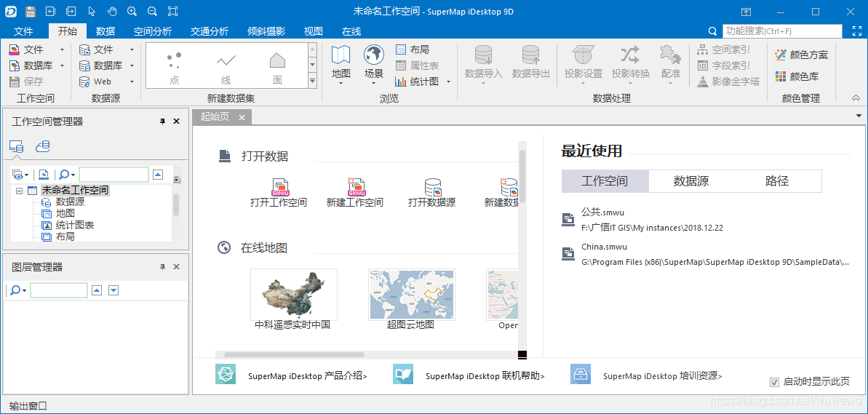Image resolution: width=868 pixels, height=414 pixels.
Task: Create a new region dataset (面)
Action: [277, 67]
